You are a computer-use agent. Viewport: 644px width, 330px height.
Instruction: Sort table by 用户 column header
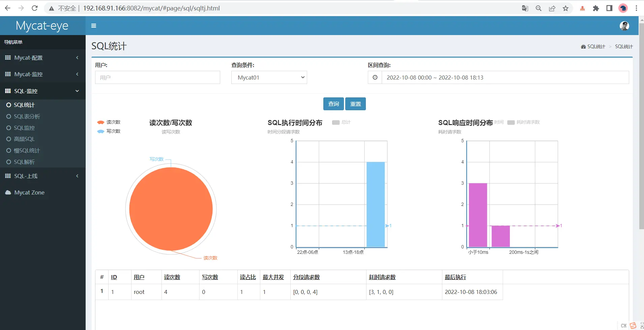[139, 277]
